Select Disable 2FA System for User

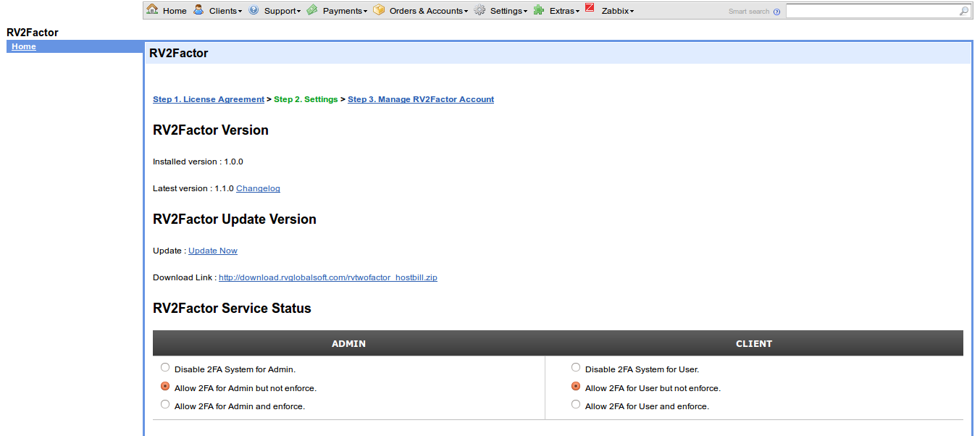coord(576,368)
